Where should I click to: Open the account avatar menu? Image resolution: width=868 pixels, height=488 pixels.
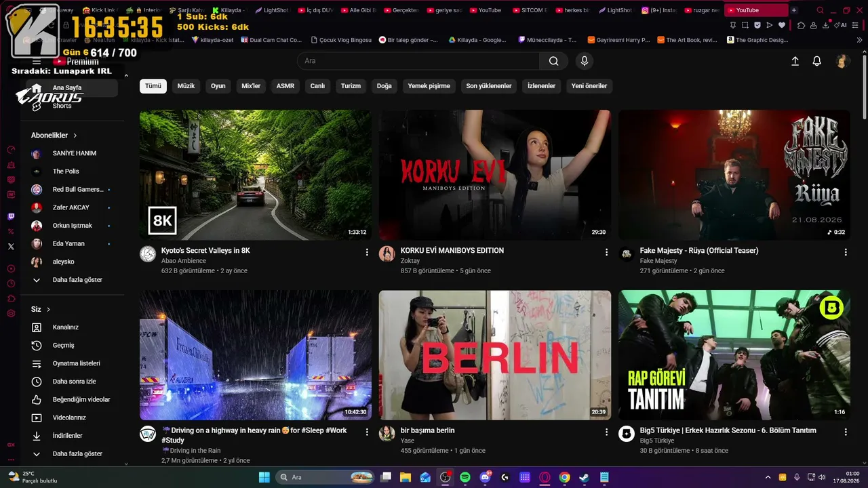coord(842,61)
